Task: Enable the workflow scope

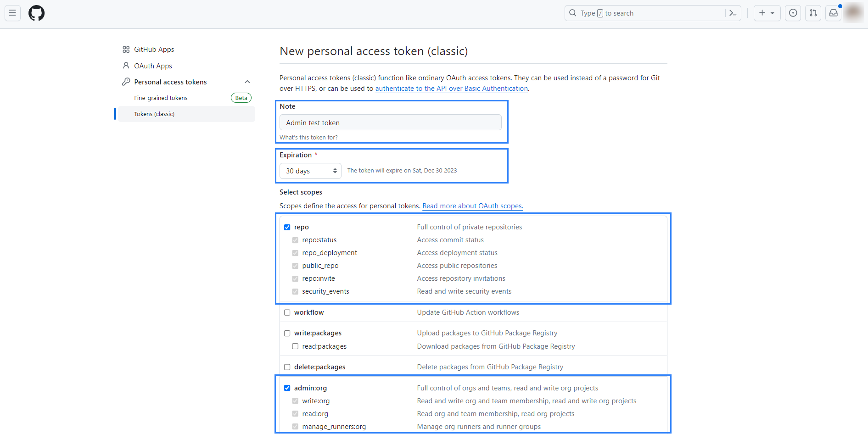Action: (x=287, y=312)
